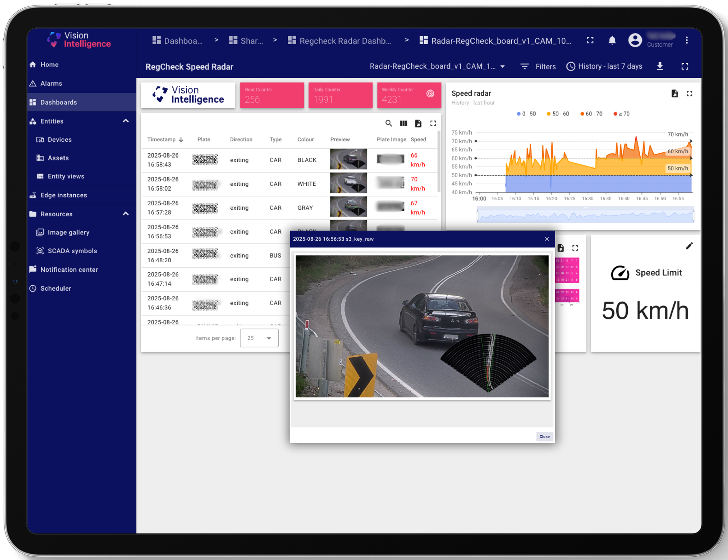
Task: Toggle the 50 - 60 legend series
Action: (558, 114)
